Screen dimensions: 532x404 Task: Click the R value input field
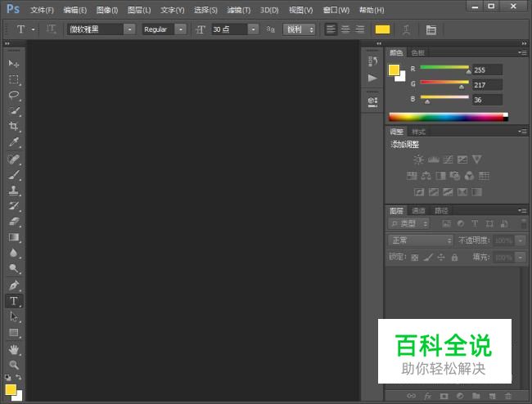click(487, 70)
